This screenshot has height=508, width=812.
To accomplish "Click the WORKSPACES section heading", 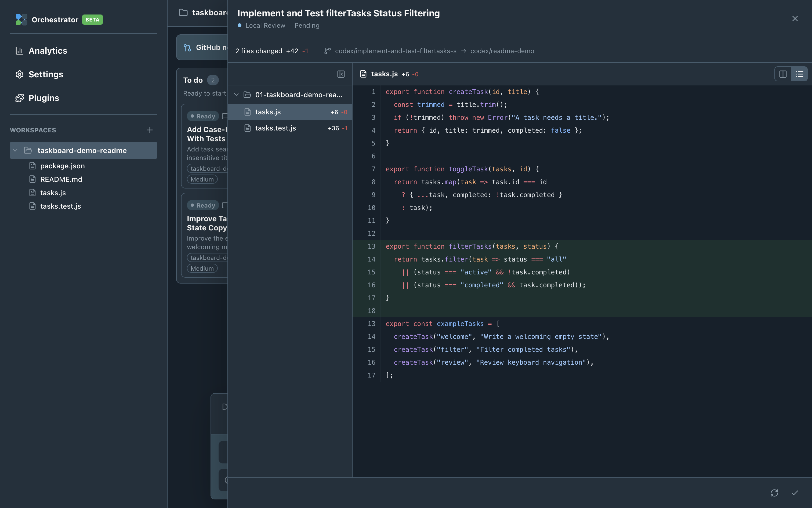I will 33,130.
